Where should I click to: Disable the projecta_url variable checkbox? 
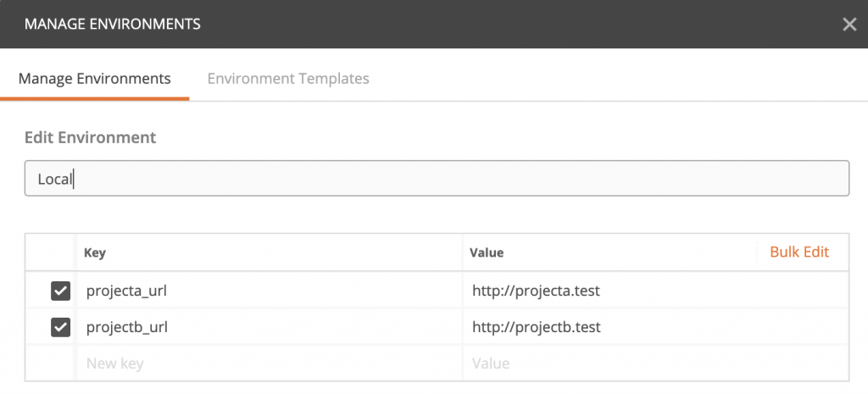(x=60, y=291)
